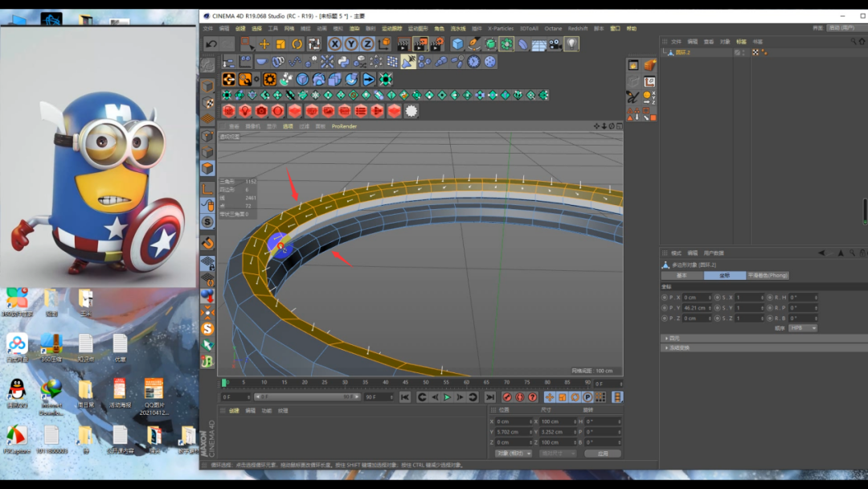Add a Camera object
This screenshot has width=868, height=489.
(555, 43)
